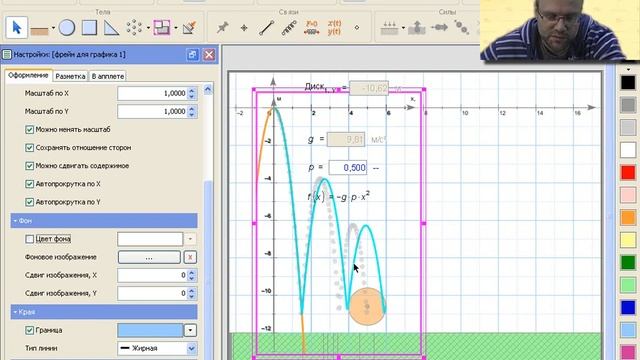
Task: Open the border color dropdown arrow
Action: pos(190,330)
